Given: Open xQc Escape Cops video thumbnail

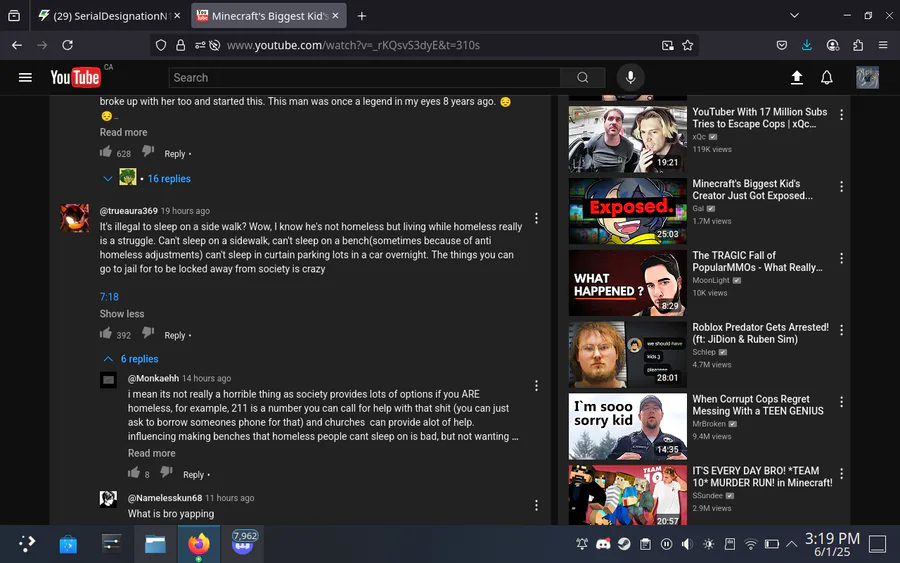Looking at the screenshot, I should pyautogui.click(x=627, y=139).
